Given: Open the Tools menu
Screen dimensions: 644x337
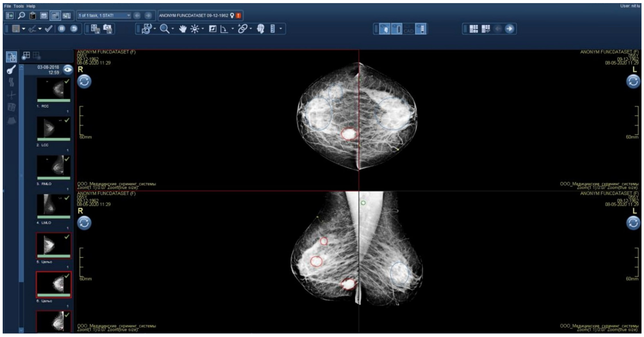Looking at the screenshot, I should click(x=19, y=6).
